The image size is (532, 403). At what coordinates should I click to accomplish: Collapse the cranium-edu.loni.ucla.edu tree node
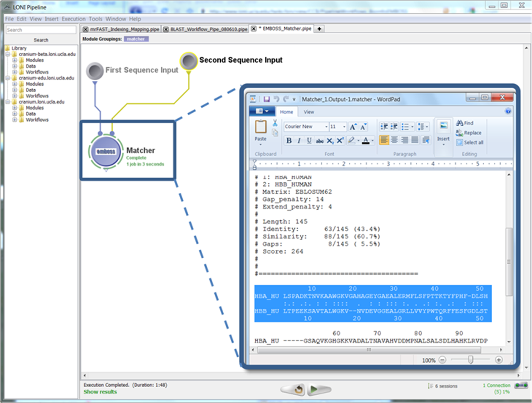[x=8, y=78]
